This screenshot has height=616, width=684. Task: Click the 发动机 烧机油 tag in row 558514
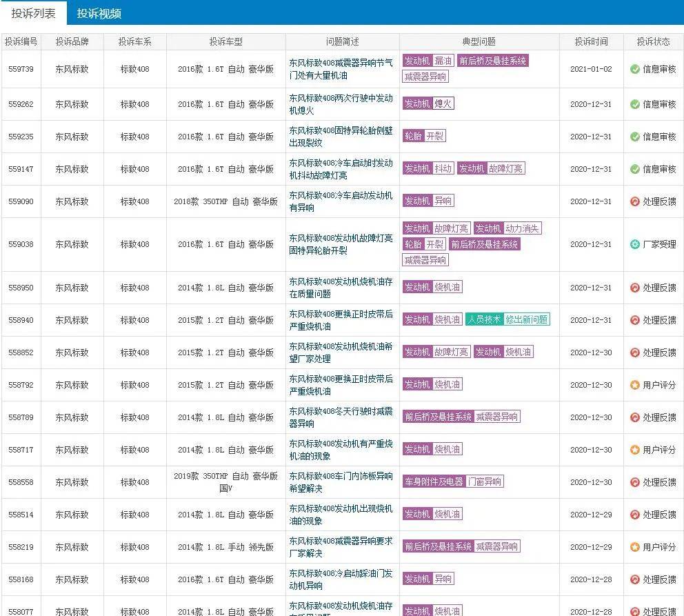tap(432, 514)
